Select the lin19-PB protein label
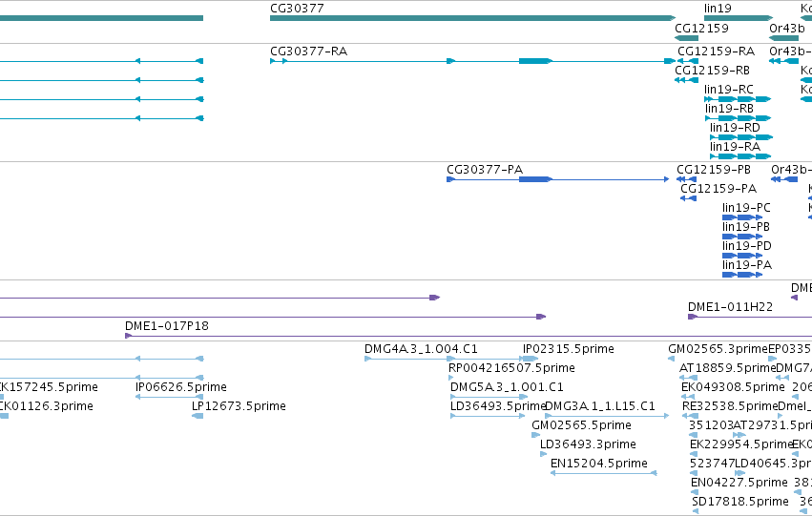The image size is (812, 516). click(746, 227)
